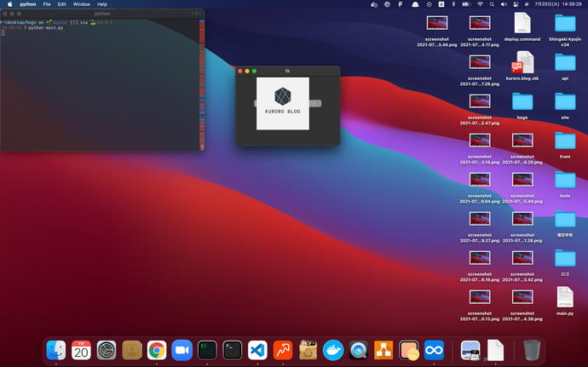This screenshot has height=367, width=588.
Task: Select the Shingeki Kyojin v34 folder
Action: tap(565, 30)
